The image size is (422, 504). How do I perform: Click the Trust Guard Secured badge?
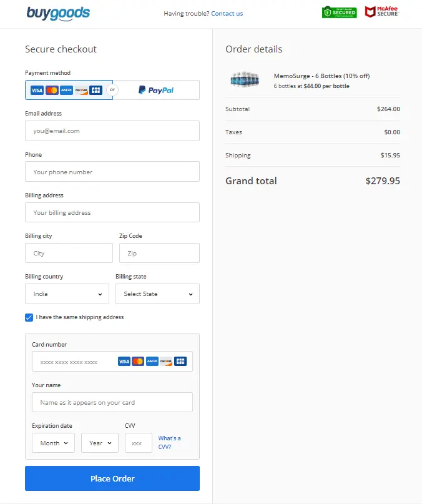[339, 12]
